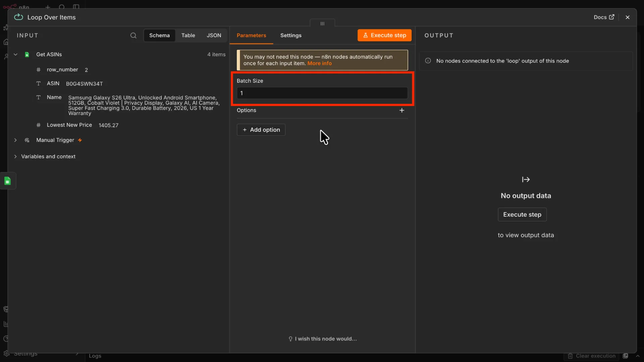The width and height of the screenshot is (644, 362).
Task: Click Execute step in the output panel
Action: 522,215
